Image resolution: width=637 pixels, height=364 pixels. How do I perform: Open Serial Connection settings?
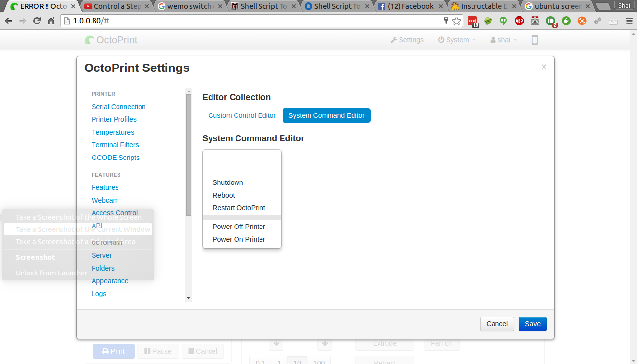coord(118,107)
